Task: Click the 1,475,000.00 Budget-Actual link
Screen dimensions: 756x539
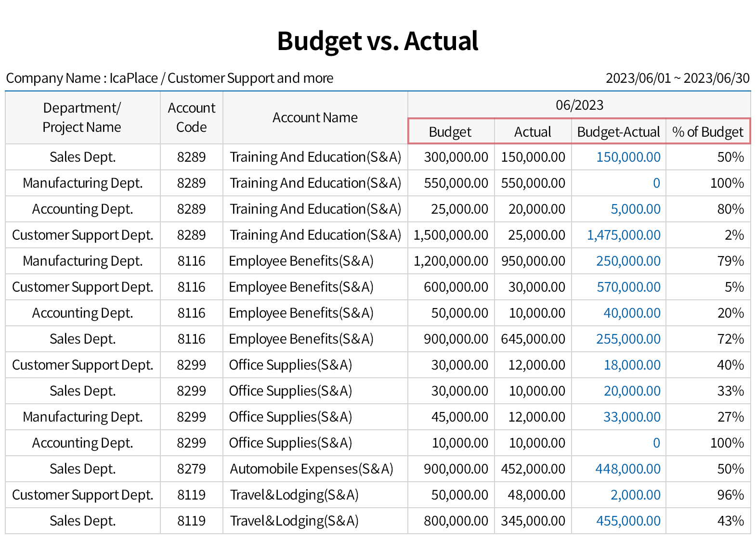Action: 623,235
